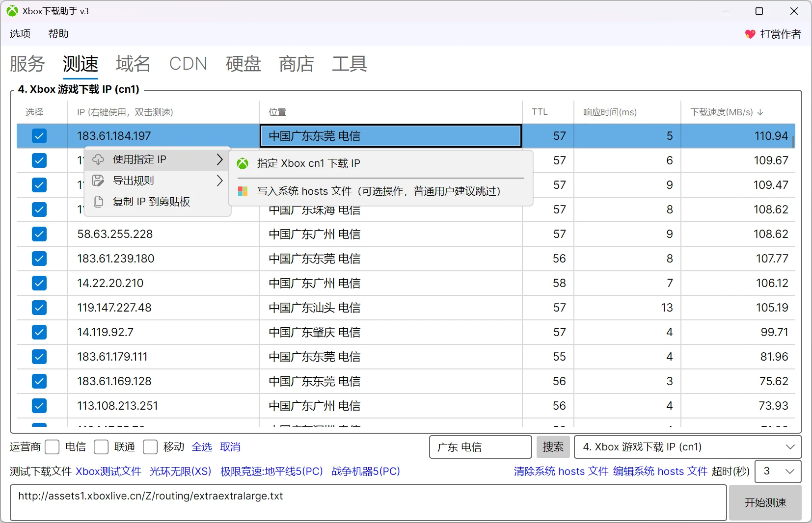Click the Xbox icon beside 指定 Xbox cn1 下载 IP

coord(243,163)
